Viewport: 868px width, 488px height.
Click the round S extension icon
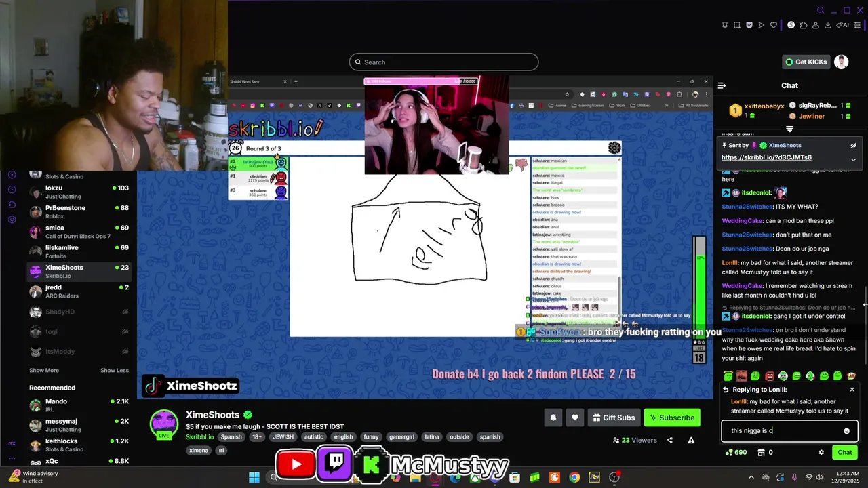[791, 25]
